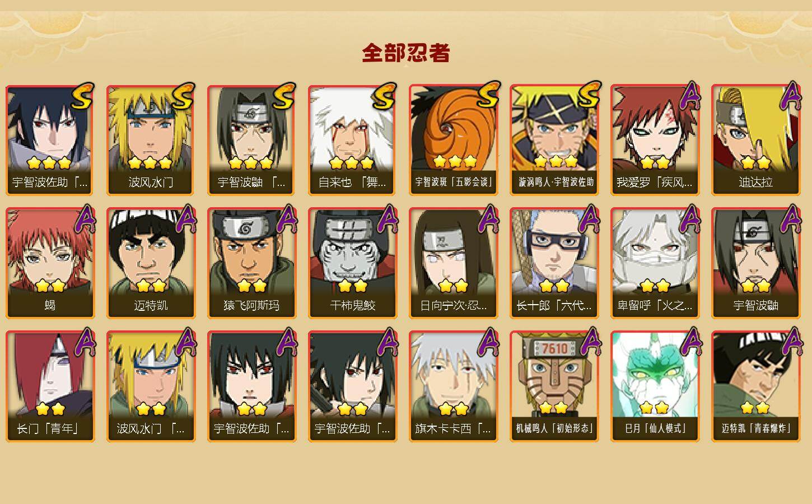Click 卑留呼「火之...」name label
This screenshot has height=504, width=812.
coord(655,305)
